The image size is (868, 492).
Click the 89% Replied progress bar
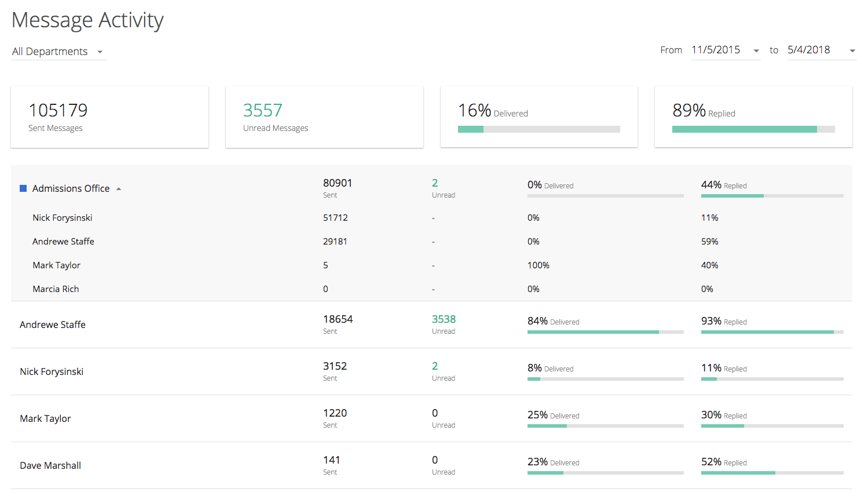click(753, 129)
